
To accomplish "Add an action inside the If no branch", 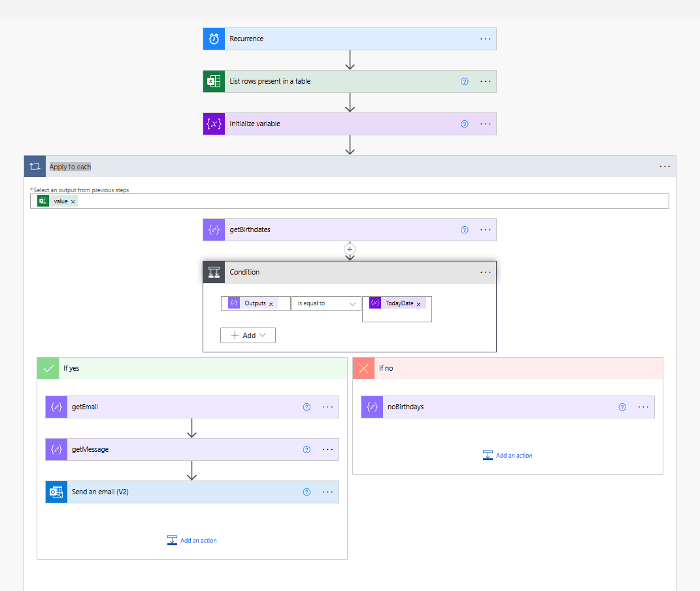I will (x=508, y=455).
